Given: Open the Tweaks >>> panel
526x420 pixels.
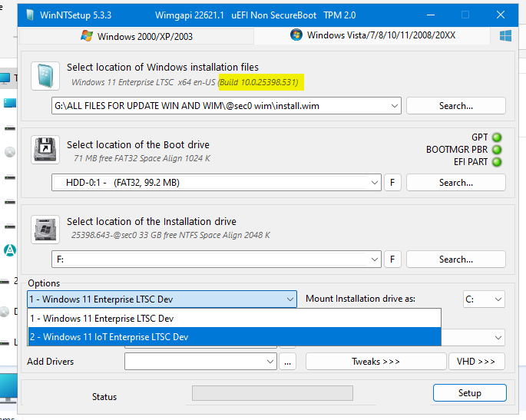Looking at the screenshot, I should click(375, 362).
